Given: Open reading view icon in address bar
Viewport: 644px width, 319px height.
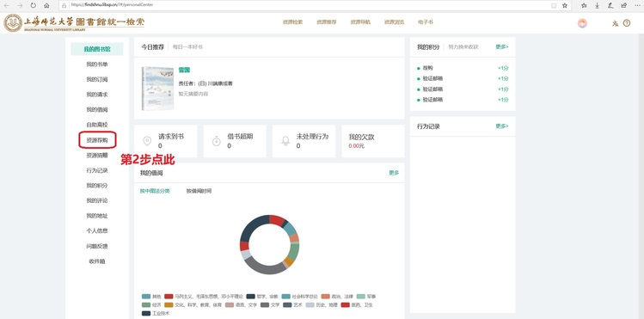Looking at the screenshot, I should (x=554, y=5).
